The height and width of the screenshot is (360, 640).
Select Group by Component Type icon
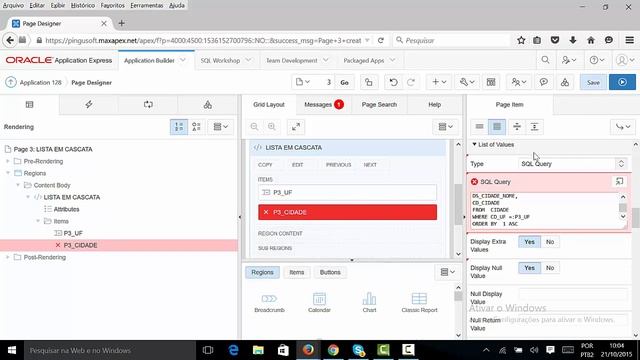[x=196, y=127]
